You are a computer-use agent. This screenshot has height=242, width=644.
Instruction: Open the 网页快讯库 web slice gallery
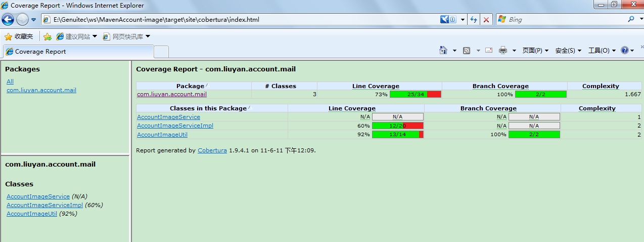pos(126,36)
